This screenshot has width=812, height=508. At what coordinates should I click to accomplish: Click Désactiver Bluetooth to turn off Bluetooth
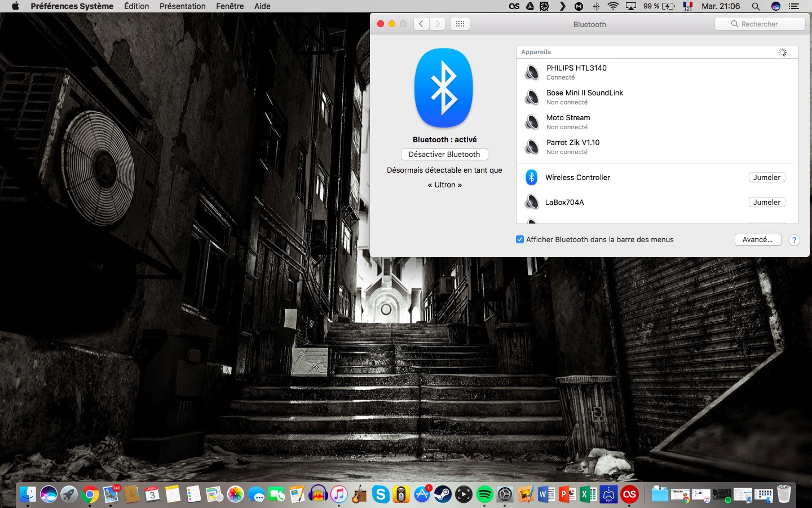point(444,154)
